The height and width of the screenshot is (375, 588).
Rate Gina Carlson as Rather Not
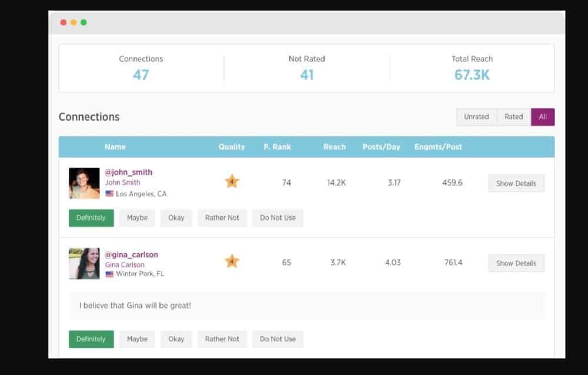pos(222,339)
